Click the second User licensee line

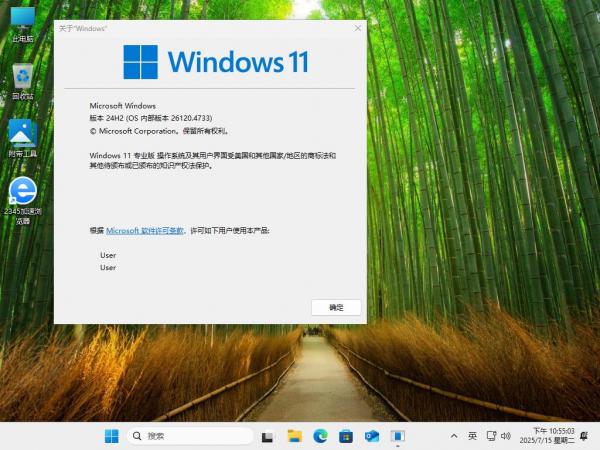click(108, 268)
